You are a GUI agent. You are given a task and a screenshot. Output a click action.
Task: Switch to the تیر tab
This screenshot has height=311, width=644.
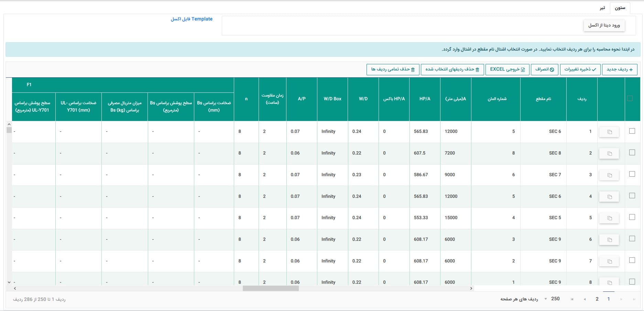pos(602,8)
